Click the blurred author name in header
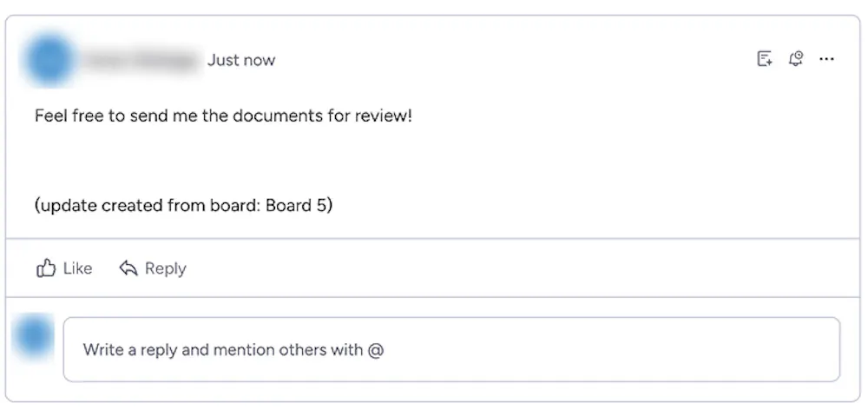This screenshot has height=410, width=868. 141,60
